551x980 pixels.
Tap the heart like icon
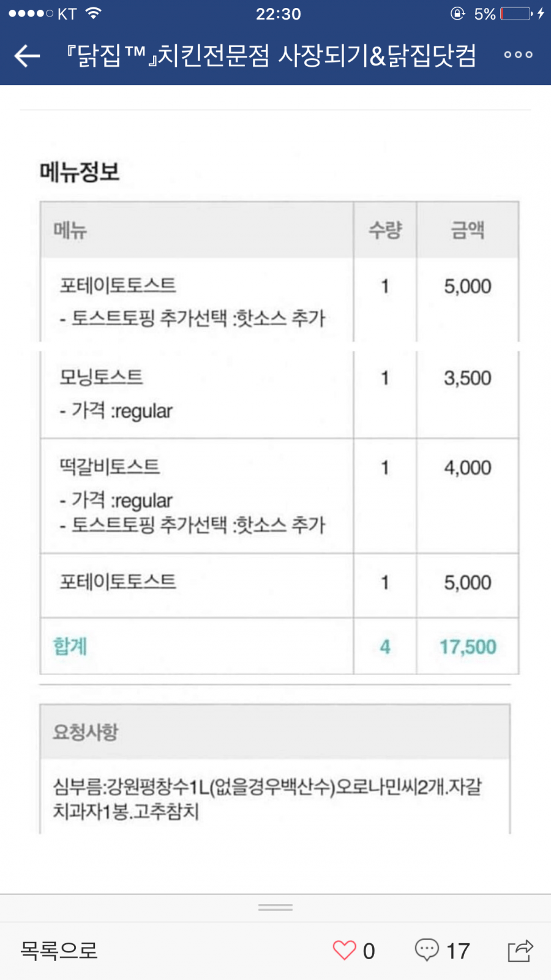(x=344, y=950)
